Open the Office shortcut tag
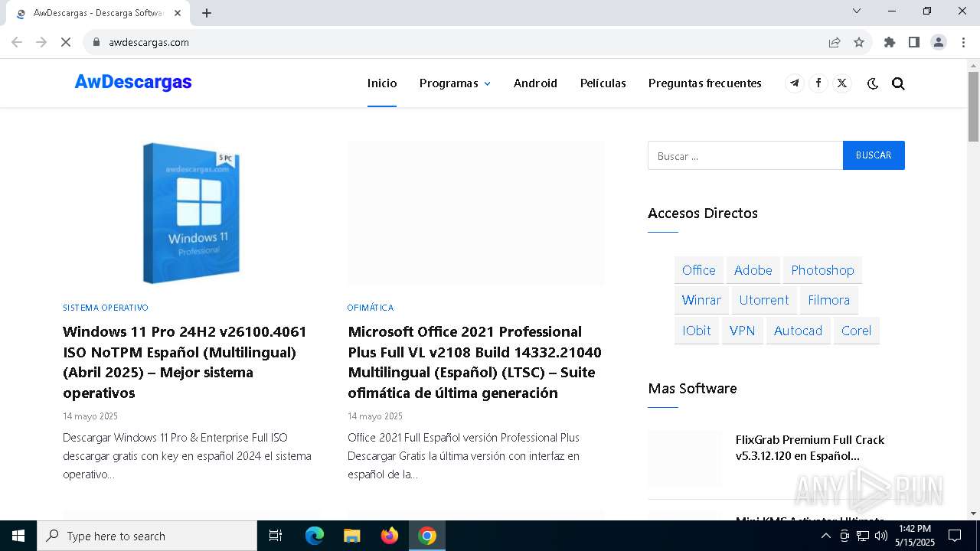The image size is (980, 551). click(699, 270)
